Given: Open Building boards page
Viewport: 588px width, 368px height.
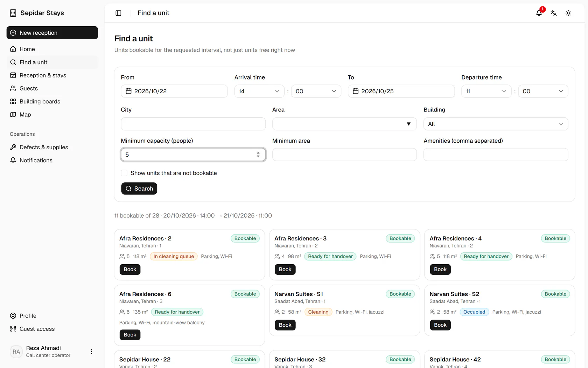Looking at the screenshot, I should click(52, 101).
